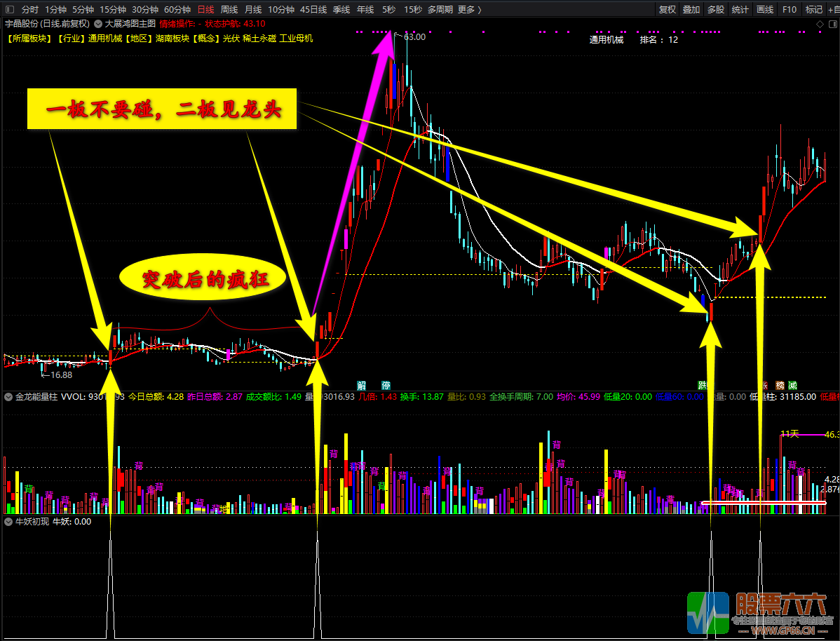Expand 牛妖初现 indicator dropdown arrow
The width and height of the screenshot is (840, 641).
click(8, 522)
